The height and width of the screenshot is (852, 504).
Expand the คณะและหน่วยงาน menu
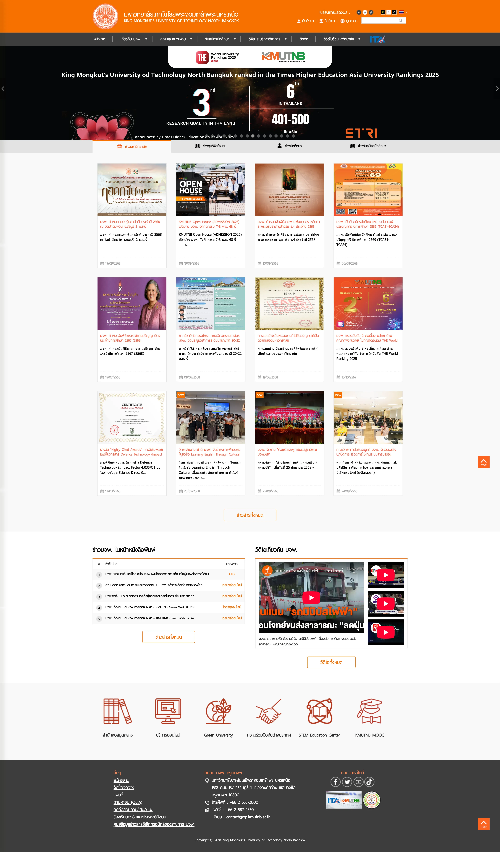[x=176, y=39]
